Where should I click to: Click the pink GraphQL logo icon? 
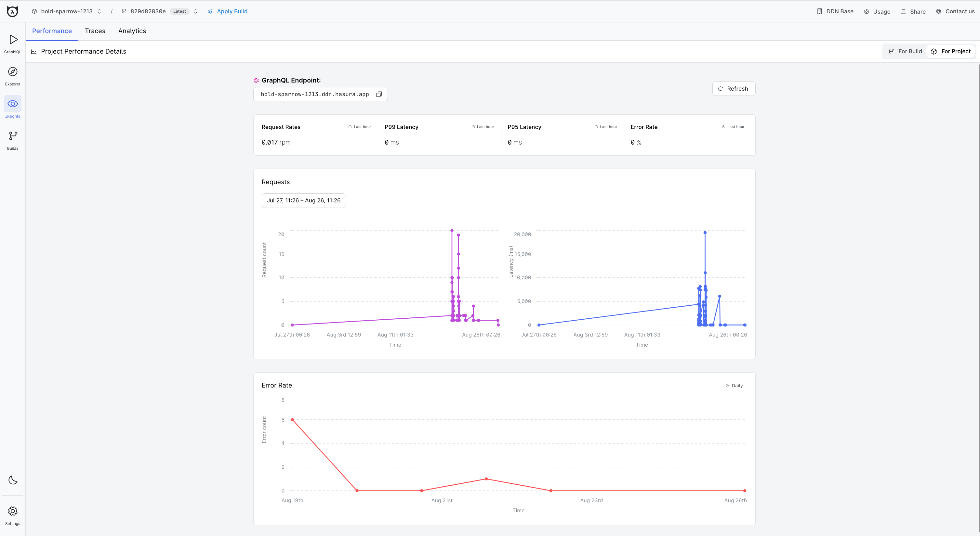[256, 80]
